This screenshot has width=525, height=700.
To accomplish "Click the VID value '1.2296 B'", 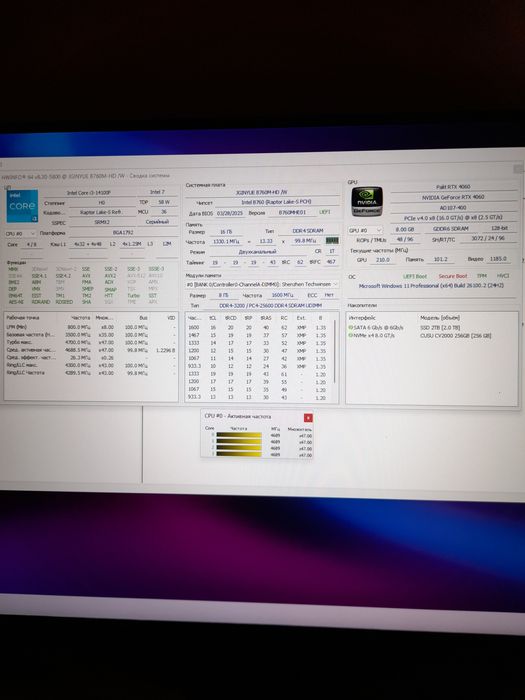I will (166, 350).
